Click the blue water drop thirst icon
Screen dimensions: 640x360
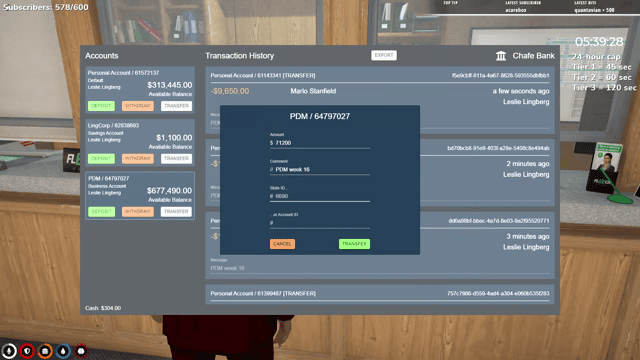(x=63, y=351)
